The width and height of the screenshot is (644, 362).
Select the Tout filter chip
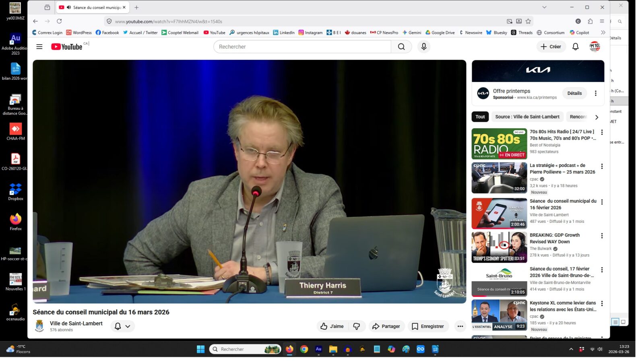480,117
